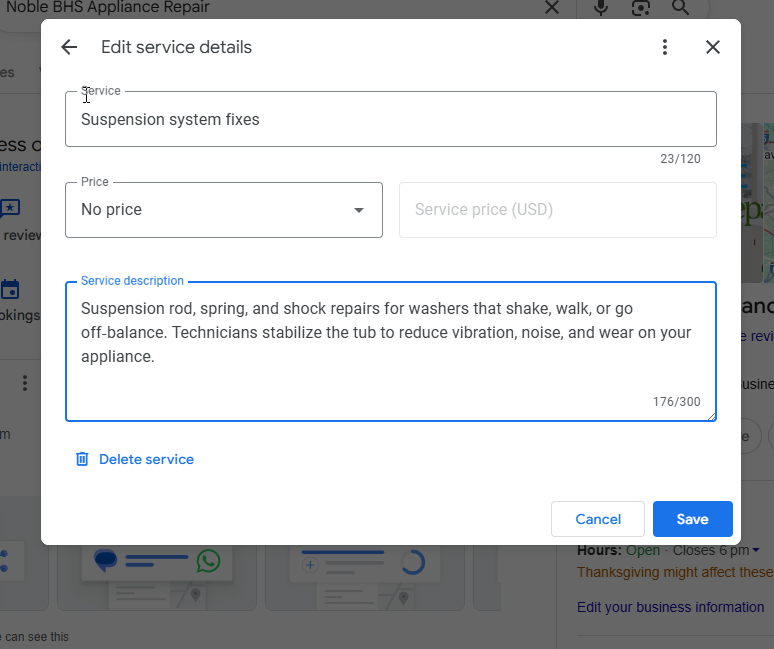This screenshot has height=649, width=774.
Task: Expand the Hours 'Closes 6 pm' dropdown
Action: 756,550
